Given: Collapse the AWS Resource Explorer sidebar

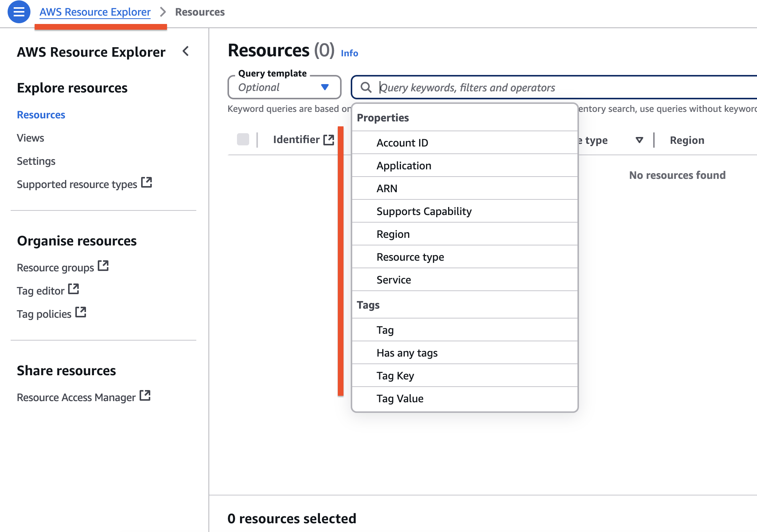Looking at the screenshot, I should pyautogui.click(x=186, y=51).
